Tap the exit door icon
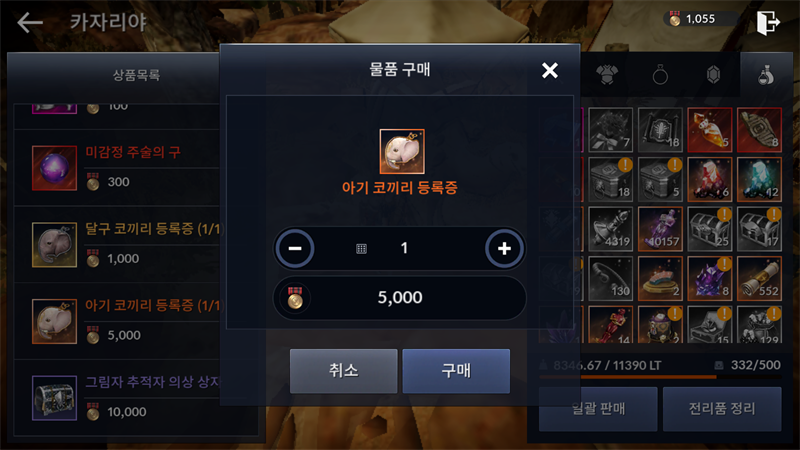This screenshot has height=450, width=800. point(768,22)
